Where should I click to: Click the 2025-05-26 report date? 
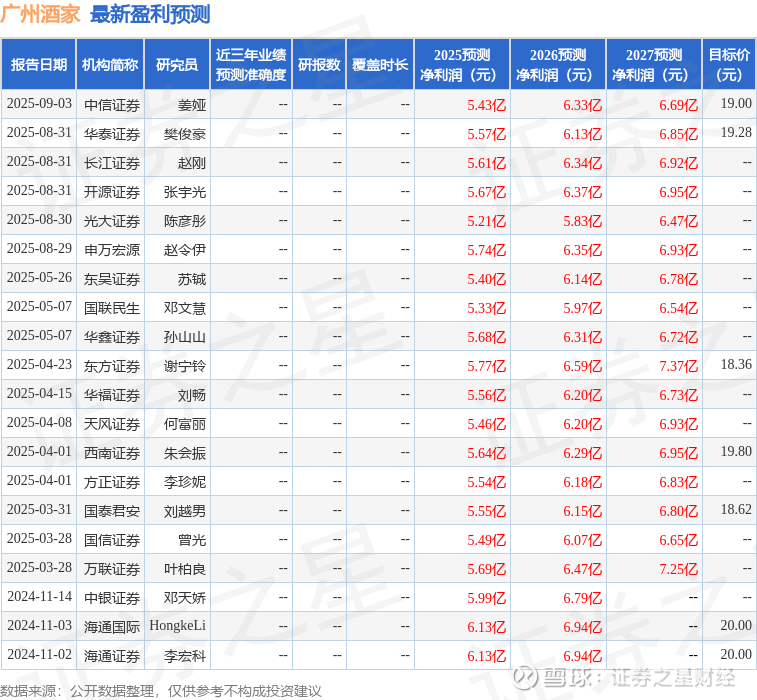[x=39, y=278]
